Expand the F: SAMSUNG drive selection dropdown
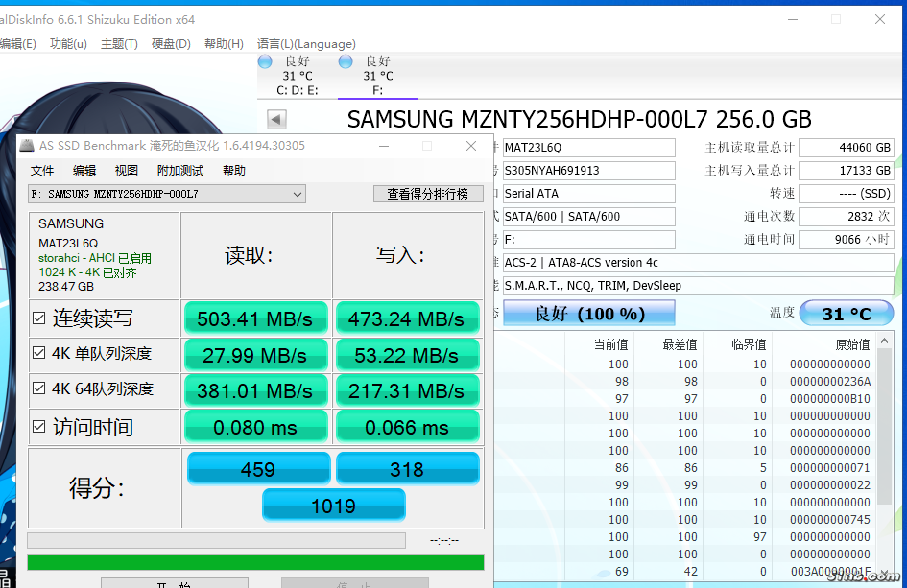This screenshot has height=588, width=907. click(298, 194)
